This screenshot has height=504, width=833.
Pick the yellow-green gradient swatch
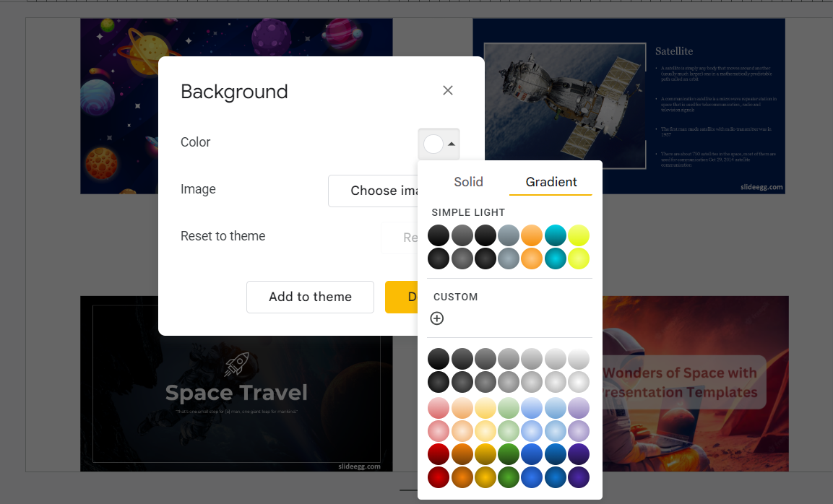coord(578,235)
